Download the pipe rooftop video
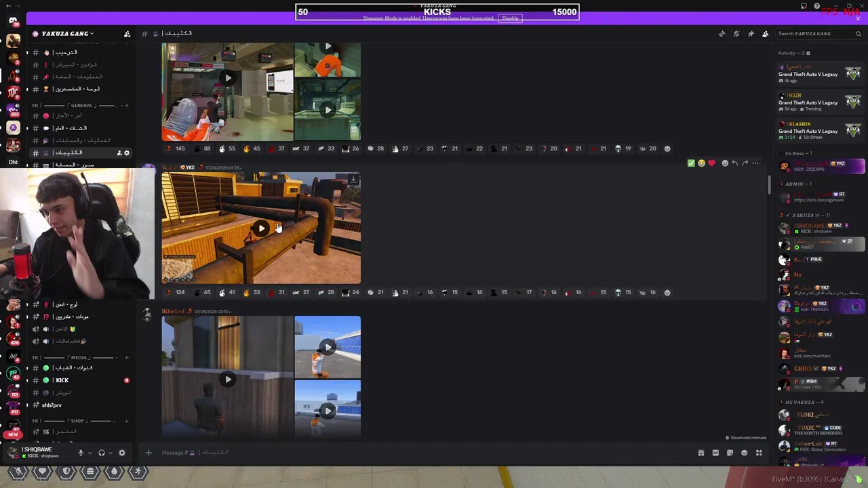This screenshot has height=488, width=868. pos(353,180)
